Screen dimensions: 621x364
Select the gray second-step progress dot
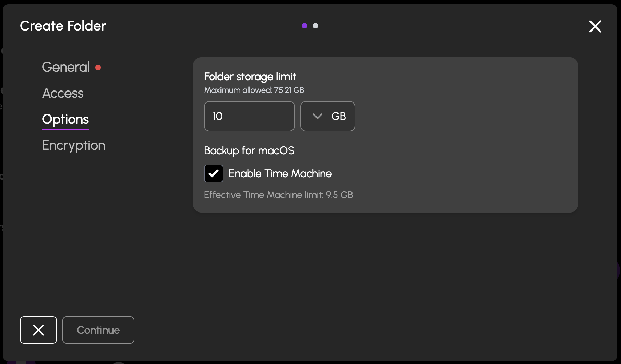[x=315, y=25]
